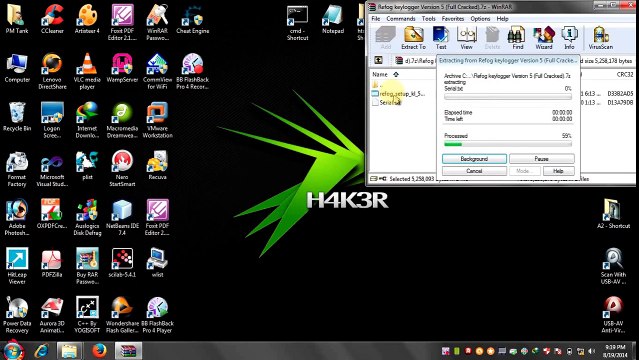Open Internet Explorer from taskbar

point(42,351)
